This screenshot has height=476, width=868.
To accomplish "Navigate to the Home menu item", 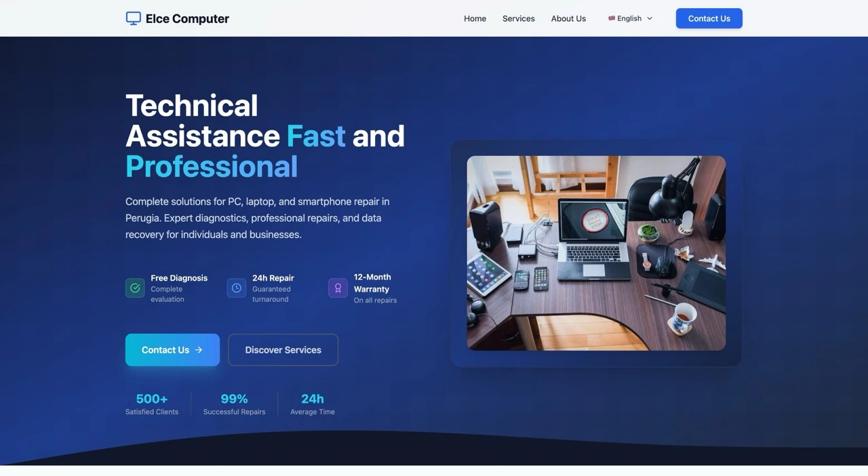I will point(475,18).
